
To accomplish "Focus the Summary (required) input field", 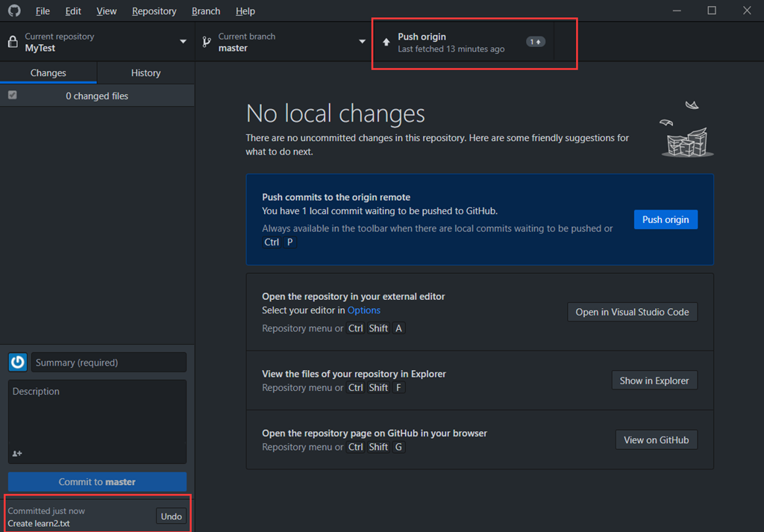I will click(108, 363).
